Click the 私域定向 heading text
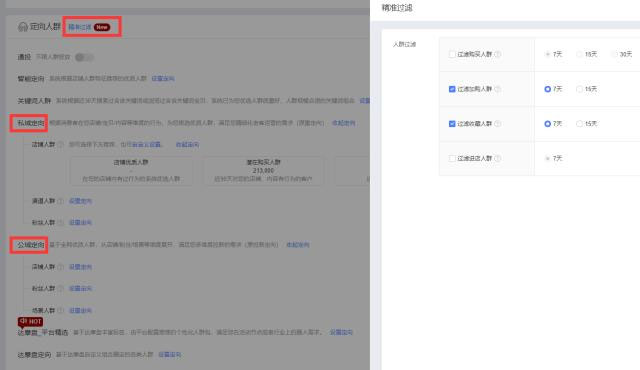 click(31, 123)
